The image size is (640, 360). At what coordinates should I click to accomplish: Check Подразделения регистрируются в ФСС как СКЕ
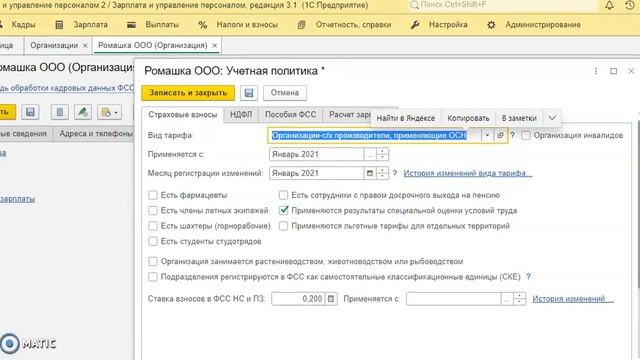pyautogui.click(x=153, y=277)
